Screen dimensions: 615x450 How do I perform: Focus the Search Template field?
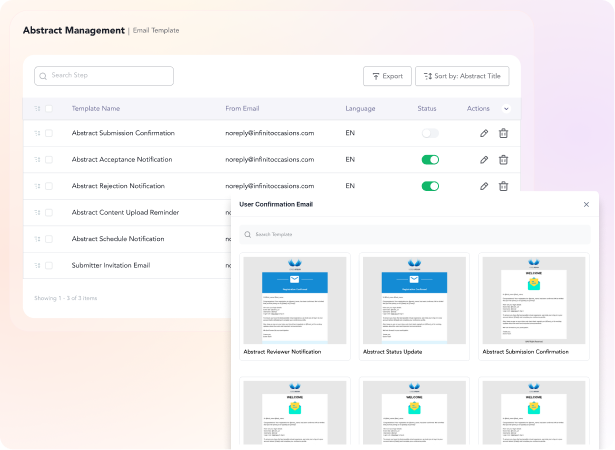[415, 234]
